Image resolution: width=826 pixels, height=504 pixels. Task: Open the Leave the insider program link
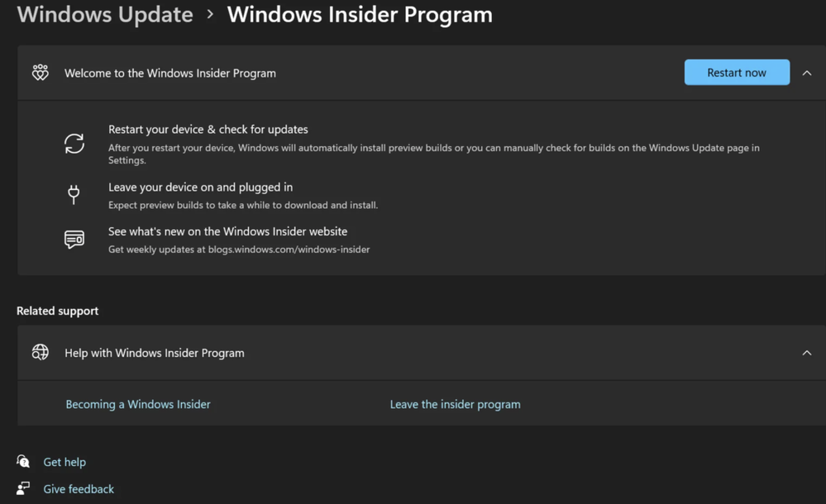[455, 405]
